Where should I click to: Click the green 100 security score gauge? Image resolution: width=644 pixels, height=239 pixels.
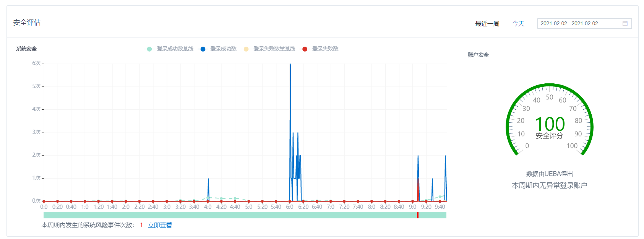(549, 124)
